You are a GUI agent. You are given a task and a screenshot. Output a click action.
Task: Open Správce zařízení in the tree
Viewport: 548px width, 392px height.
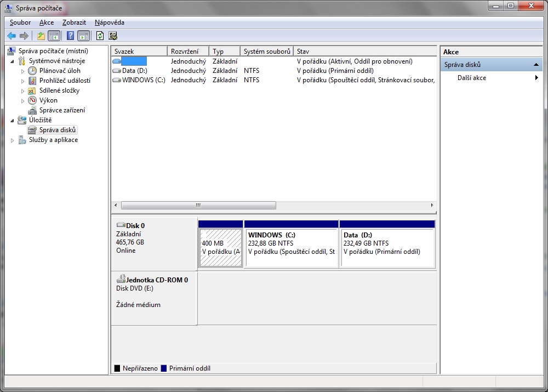pyautogui.click(x=61, y=110)
